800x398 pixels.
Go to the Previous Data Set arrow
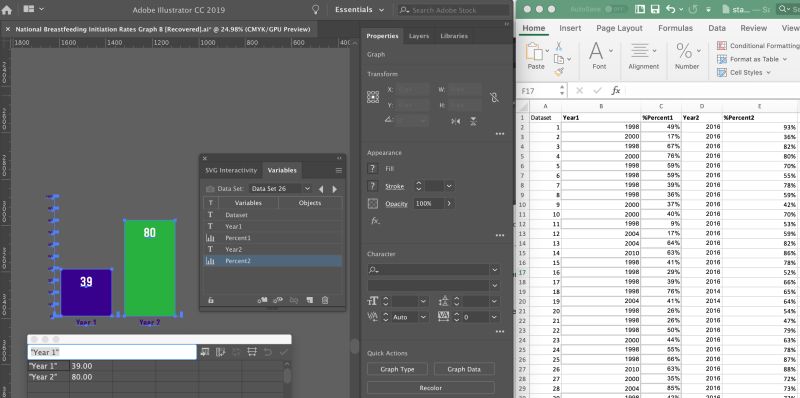[320, 189]
